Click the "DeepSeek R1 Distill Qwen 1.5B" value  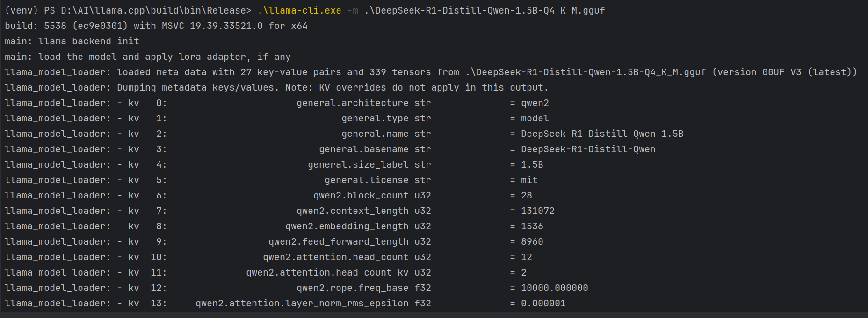pyautogui.click(x=602, y=134)
